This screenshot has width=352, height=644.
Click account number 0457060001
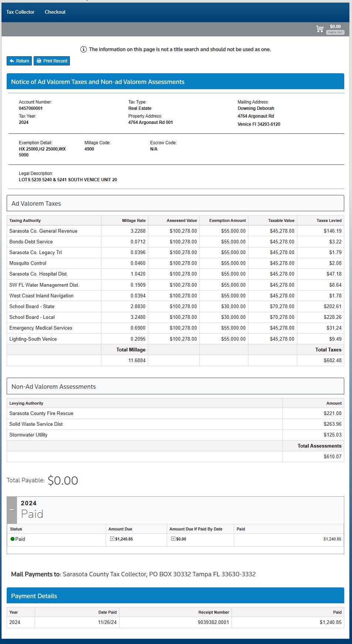(31, 108)
